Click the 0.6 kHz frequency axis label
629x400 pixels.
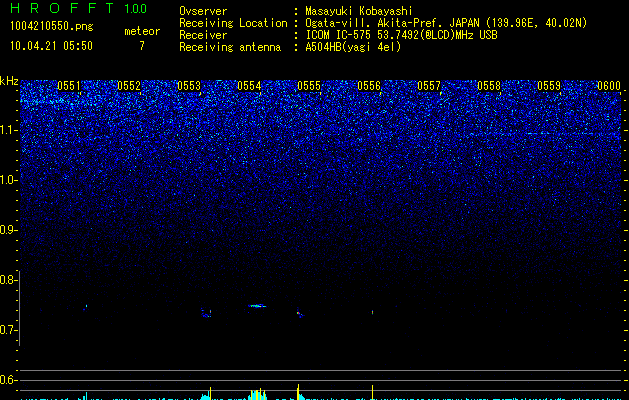(7, 380)
